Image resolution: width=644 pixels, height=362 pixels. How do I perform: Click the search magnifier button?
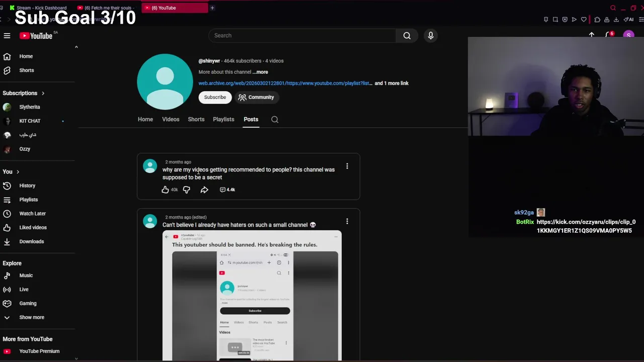coord(407,36)
